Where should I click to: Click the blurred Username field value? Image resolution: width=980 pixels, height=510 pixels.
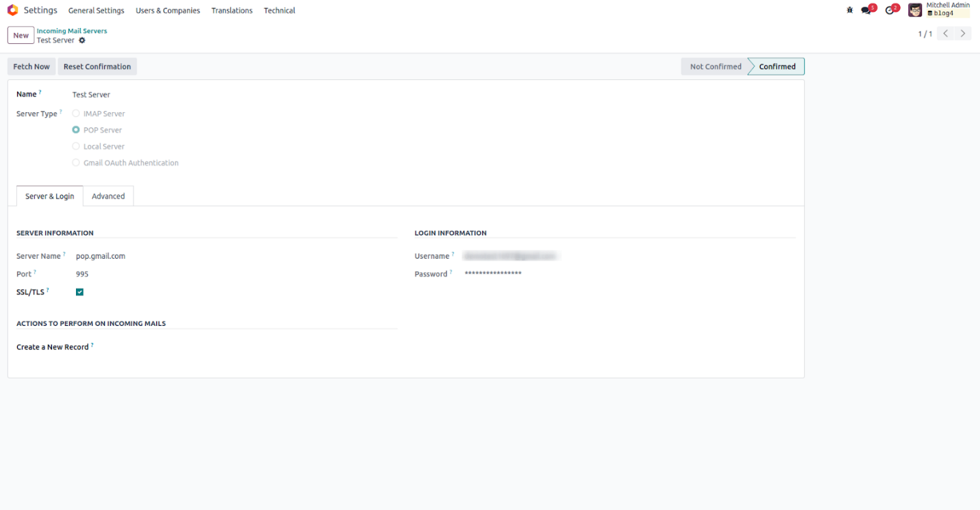[510, 256]
